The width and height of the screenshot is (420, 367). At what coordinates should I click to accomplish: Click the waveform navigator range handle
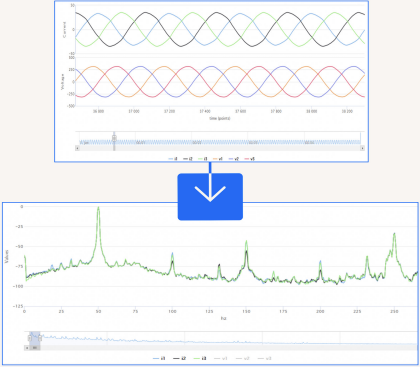[114, 138]
